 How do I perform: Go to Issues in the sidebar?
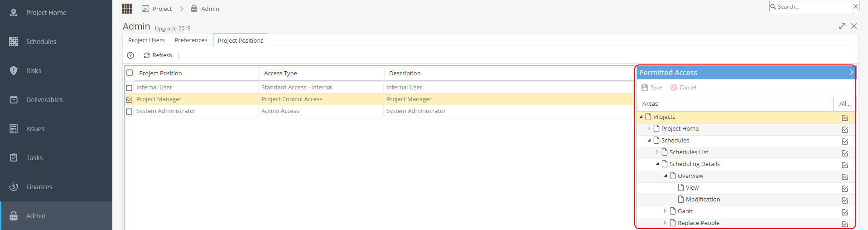point(35,129)
